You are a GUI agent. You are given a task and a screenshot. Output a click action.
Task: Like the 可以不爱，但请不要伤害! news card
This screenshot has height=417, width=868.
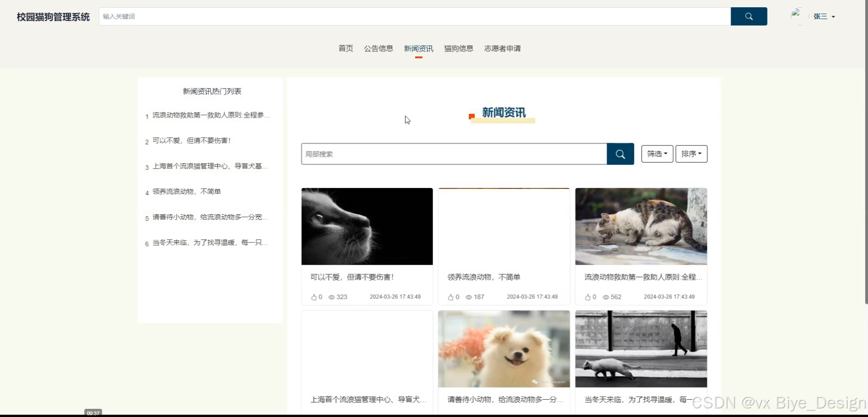314,297
